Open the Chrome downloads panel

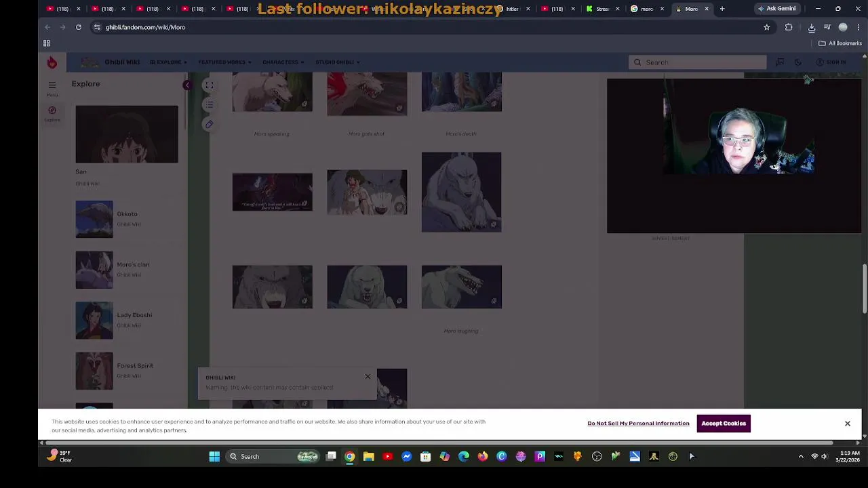point(812,27)
